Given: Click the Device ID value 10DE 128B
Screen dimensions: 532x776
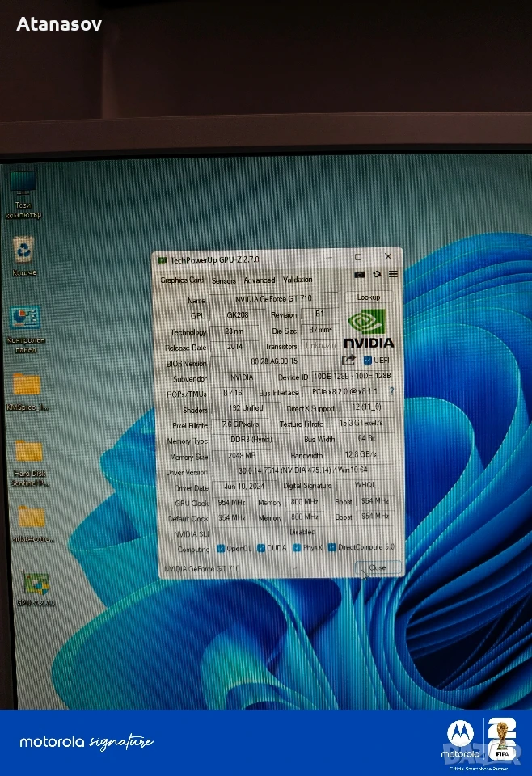Looking at the screenshot, I should click(353, 376).
